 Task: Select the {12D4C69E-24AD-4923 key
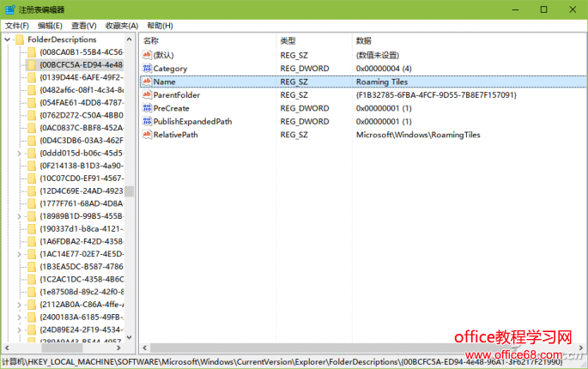[x=82, y=191]
